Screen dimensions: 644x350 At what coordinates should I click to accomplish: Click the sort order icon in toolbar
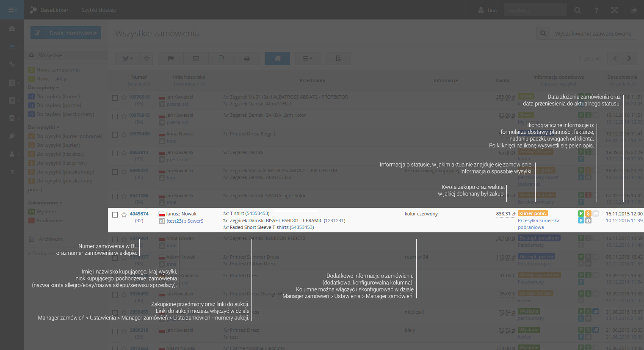coord(338,58)
